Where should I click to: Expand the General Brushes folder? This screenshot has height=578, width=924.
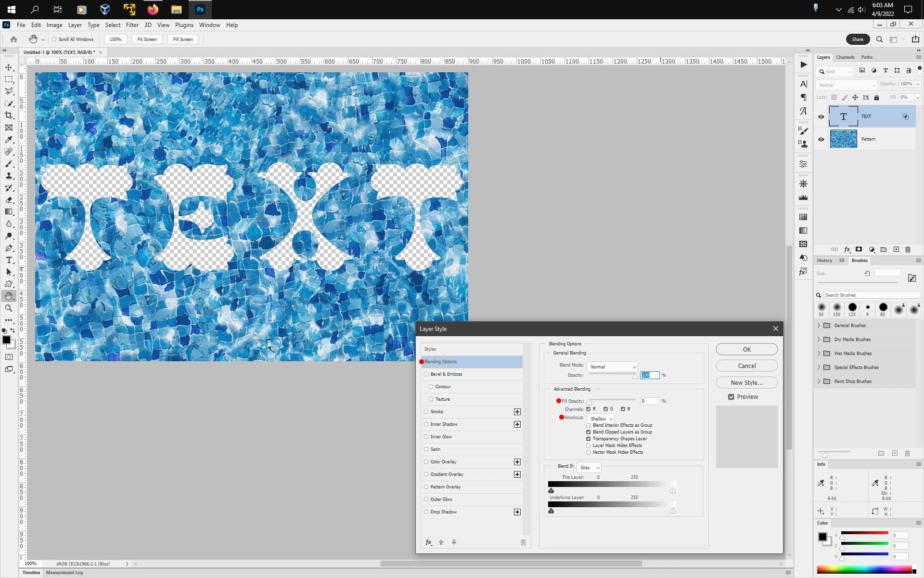coord(819,326)
